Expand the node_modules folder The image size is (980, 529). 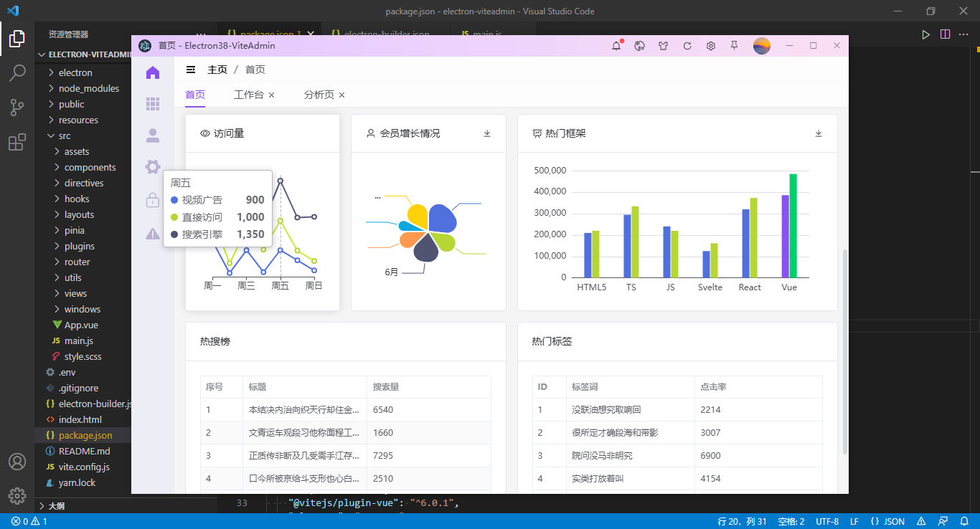88,88
